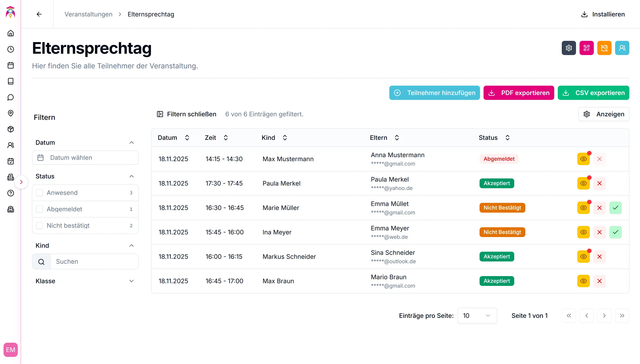Export list with CSV exportieren button

pyautogui.click(x=593, y=93)
